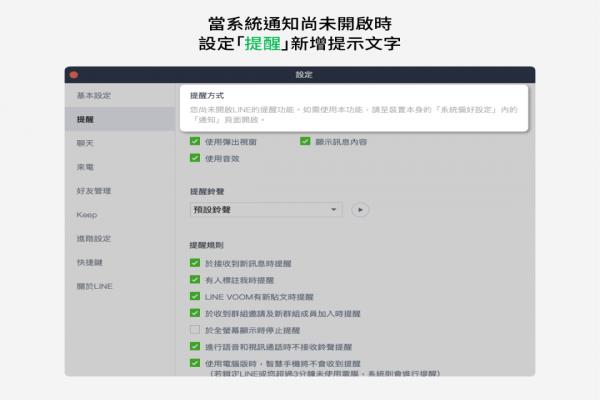
Task: Click the notice text about 系統偏好設定
Action: (x=354, y=114)
